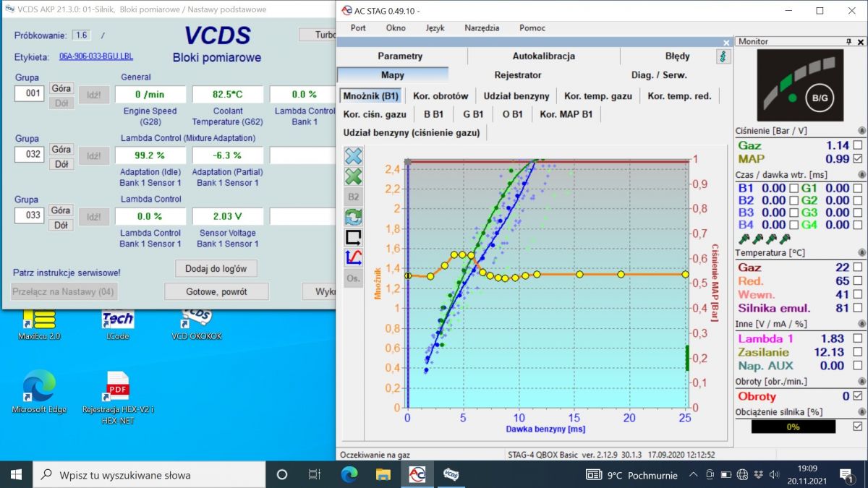
Task: Enable the Lambda 1 checkbox
Action: pyautogui.click(x=857, y=338)
